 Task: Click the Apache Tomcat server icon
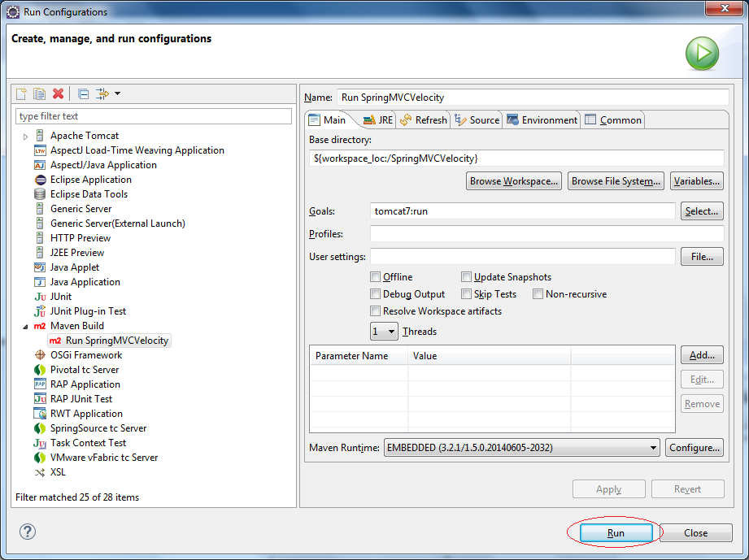click(x=40, y=136)
